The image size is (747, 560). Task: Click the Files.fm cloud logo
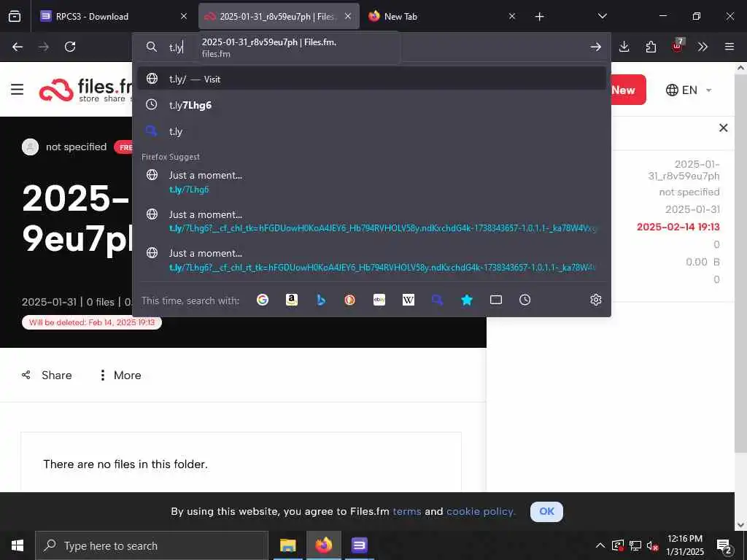56,90
